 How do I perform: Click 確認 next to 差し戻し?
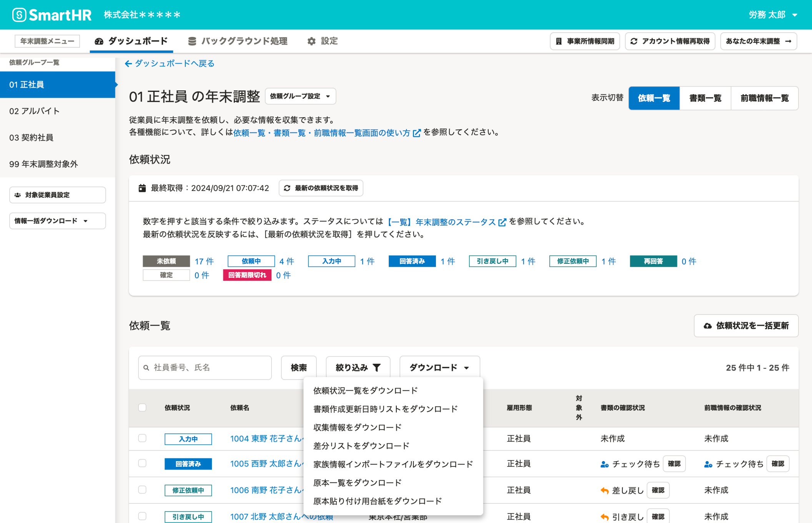click(x=658, y=490)
